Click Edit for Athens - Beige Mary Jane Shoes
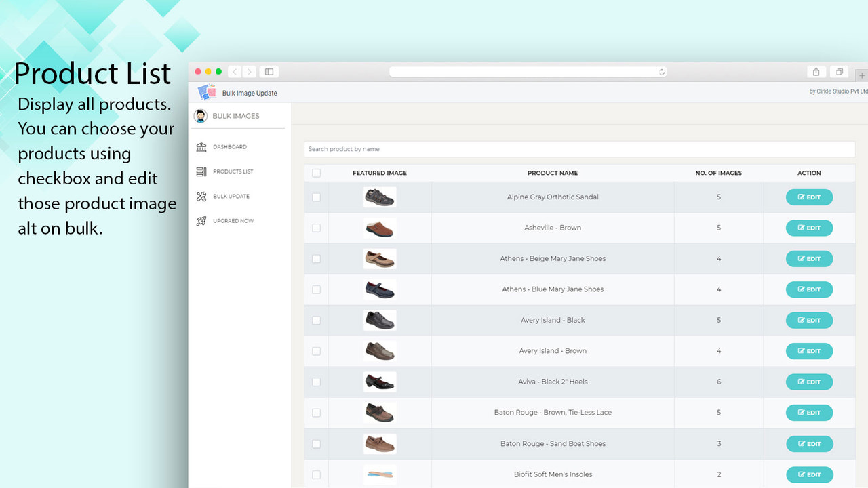 [x=809, y=259]
